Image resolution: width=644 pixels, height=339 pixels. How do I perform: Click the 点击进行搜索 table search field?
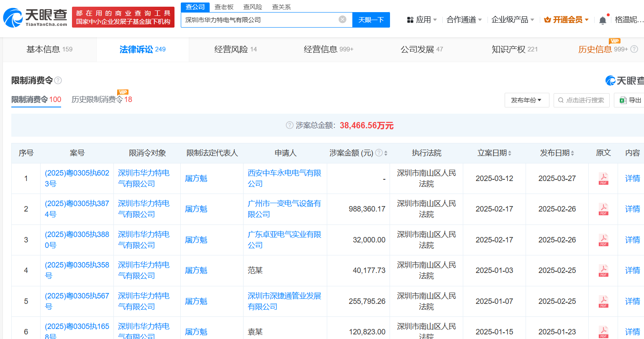582,100
